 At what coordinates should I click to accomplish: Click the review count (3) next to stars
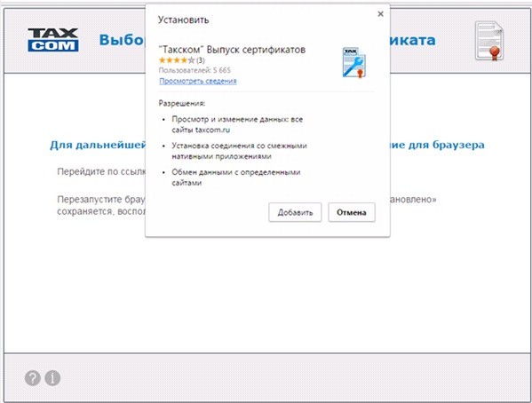(201, 60)
